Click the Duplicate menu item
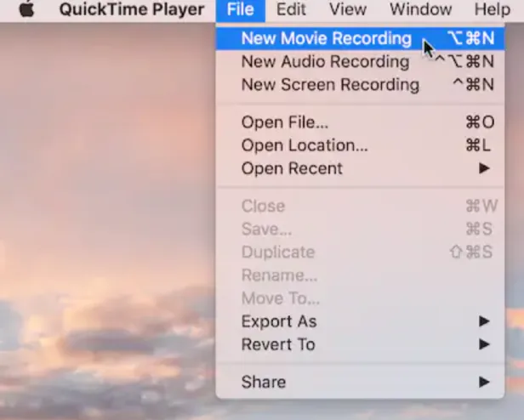 pos(277,253)
